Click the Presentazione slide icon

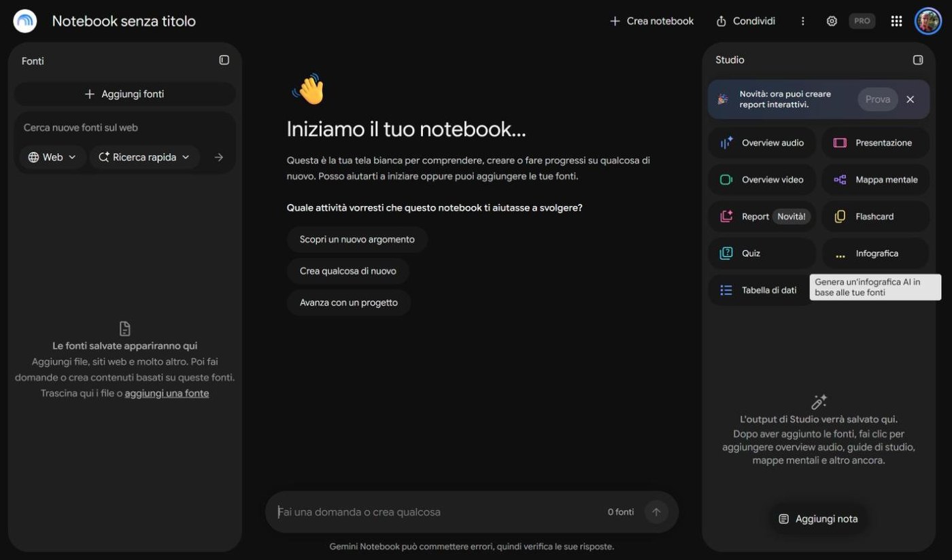tap(840, 143)
